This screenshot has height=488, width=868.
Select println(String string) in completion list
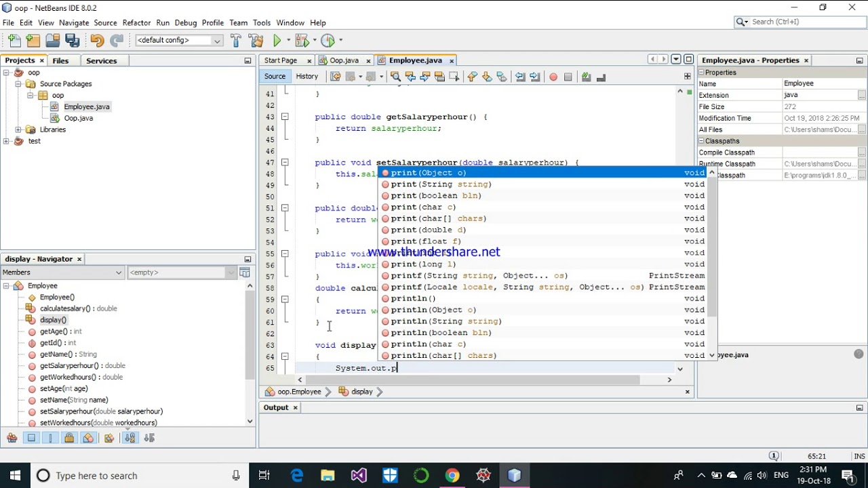542,321
